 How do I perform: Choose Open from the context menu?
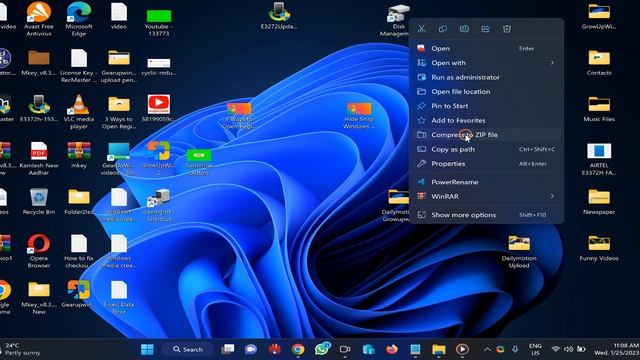tap(486, 48)
